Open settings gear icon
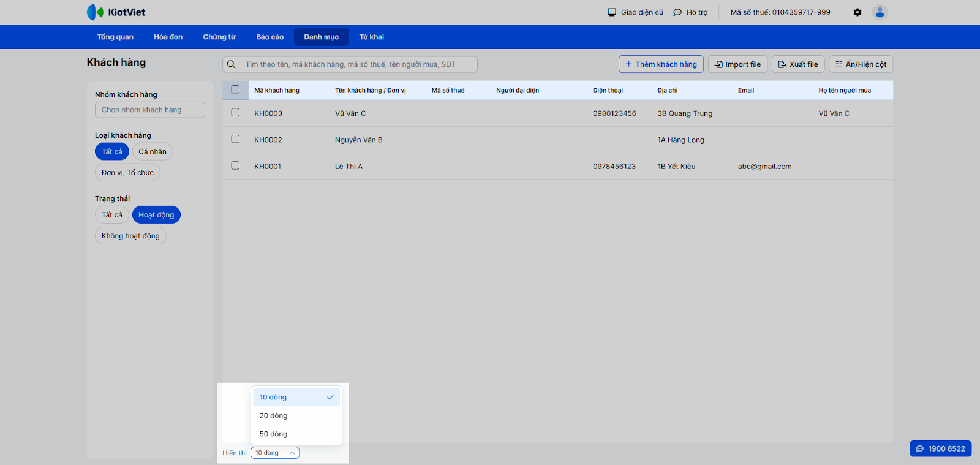Screen dimensions: 980x465 coord(858,12)
